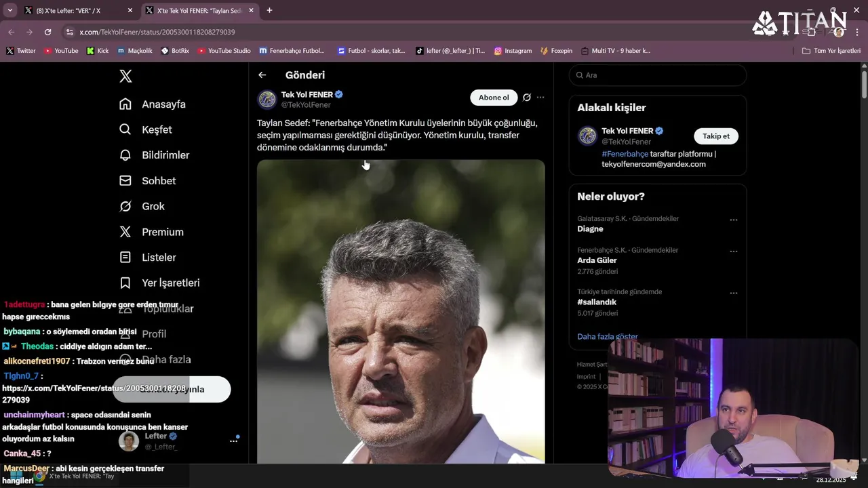Click the site info icon in address bar
This screenshot has height=488, width=868.
pyautogui.click(x=69, y=32)
